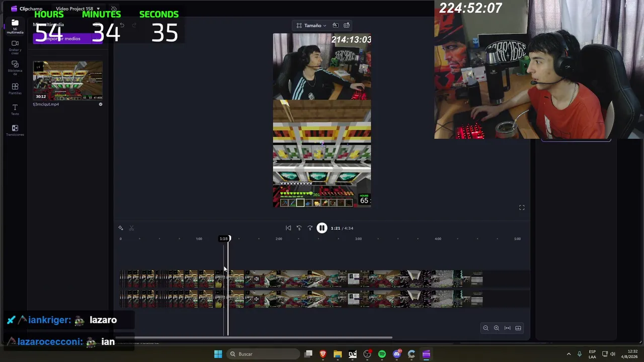The image size is (644, 362).
Task: Open the Grabar y crear panel
Action: pyautogui.click(x=15, y=46)
